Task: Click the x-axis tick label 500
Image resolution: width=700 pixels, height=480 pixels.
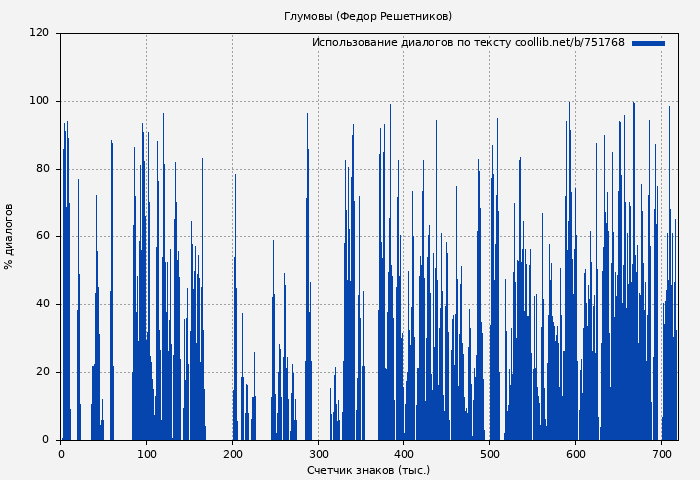Action: tap(489, 454)
